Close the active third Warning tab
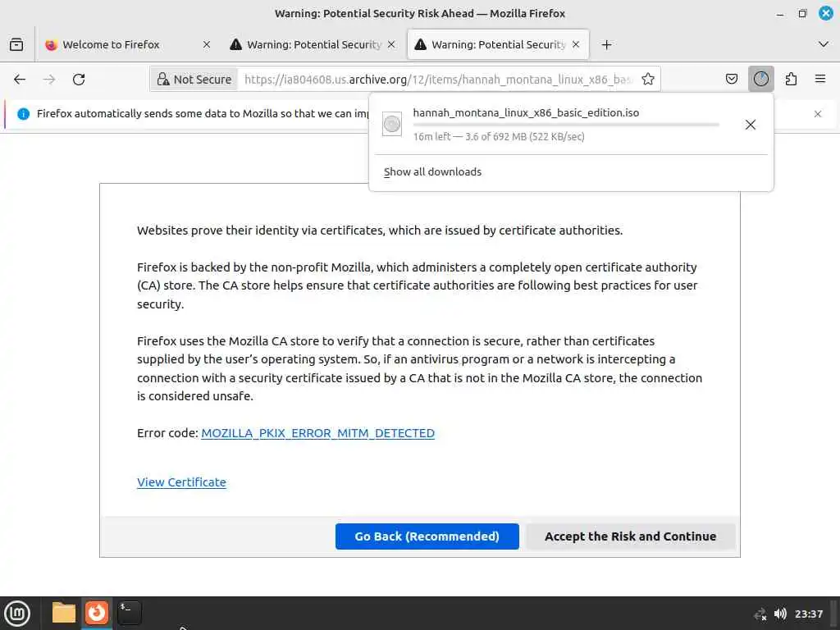This screenshot has width=840, height=630. (x=576, y=44)
